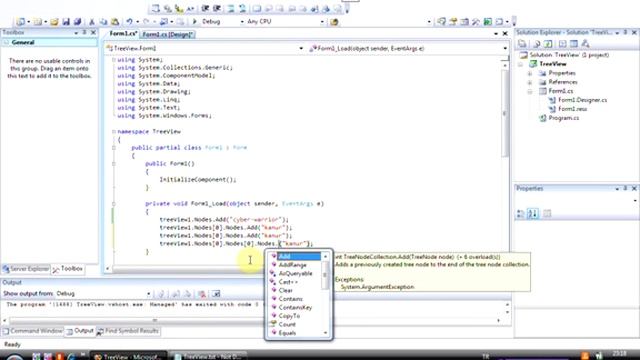
Task: Click the Paste clipboard icon
Action: (115, 22)
